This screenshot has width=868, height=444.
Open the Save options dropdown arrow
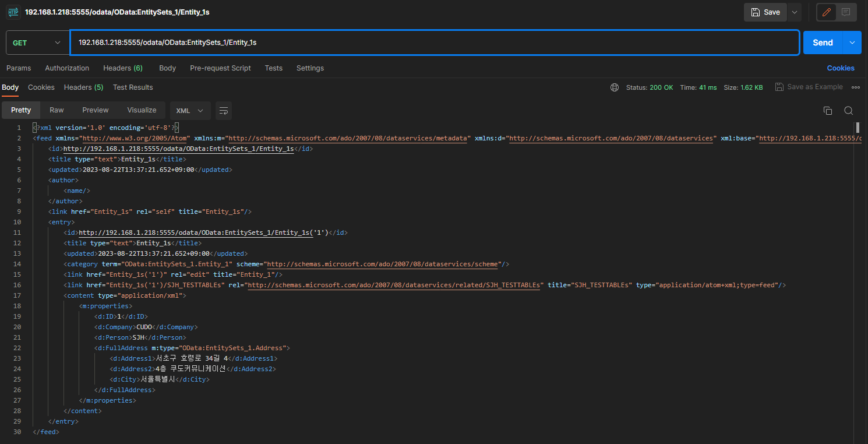[x=794, y=12]
